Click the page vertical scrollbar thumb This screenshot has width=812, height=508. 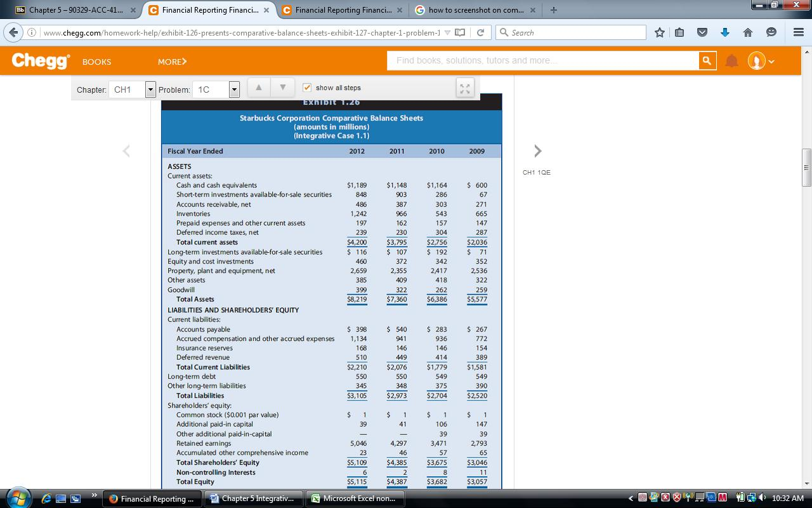coord(806,168)
